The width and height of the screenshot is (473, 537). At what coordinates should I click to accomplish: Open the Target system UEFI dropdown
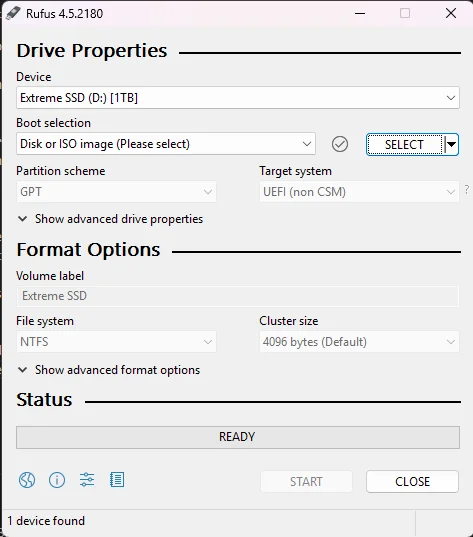tap(359, 192)
